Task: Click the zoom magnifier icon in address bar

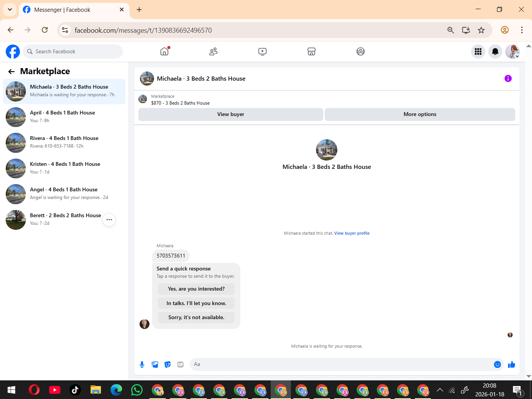Action: (451, 30)
